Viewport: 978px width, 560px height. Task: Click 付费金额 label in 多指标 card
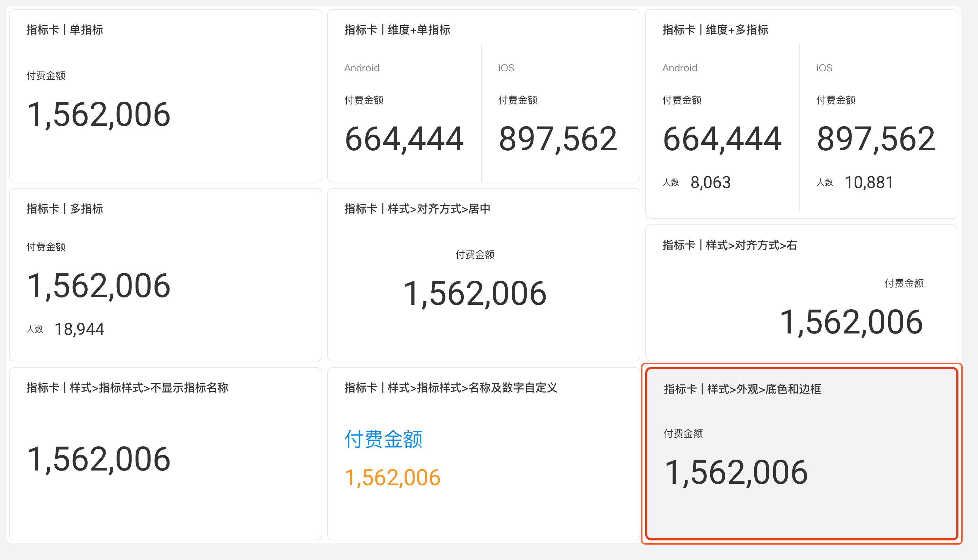click(x=46, y=246)
